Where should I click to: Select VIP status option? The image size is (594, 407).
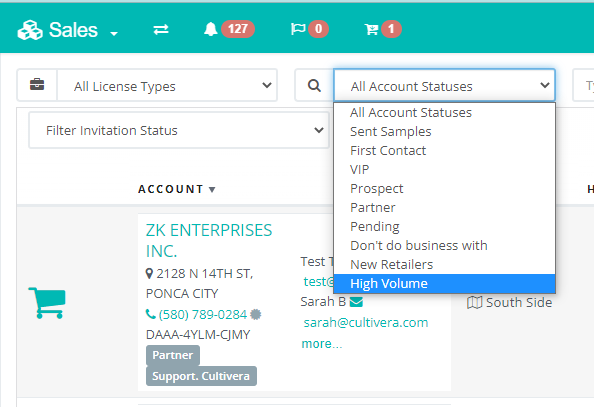coord(444,169)
